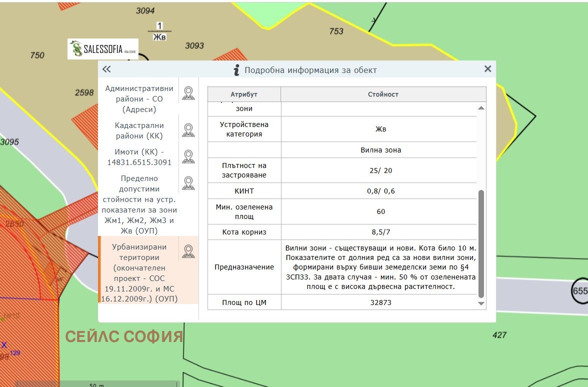Click the Стойност column header
Viewport: 588px width, 387px height.
click(383, 94)
